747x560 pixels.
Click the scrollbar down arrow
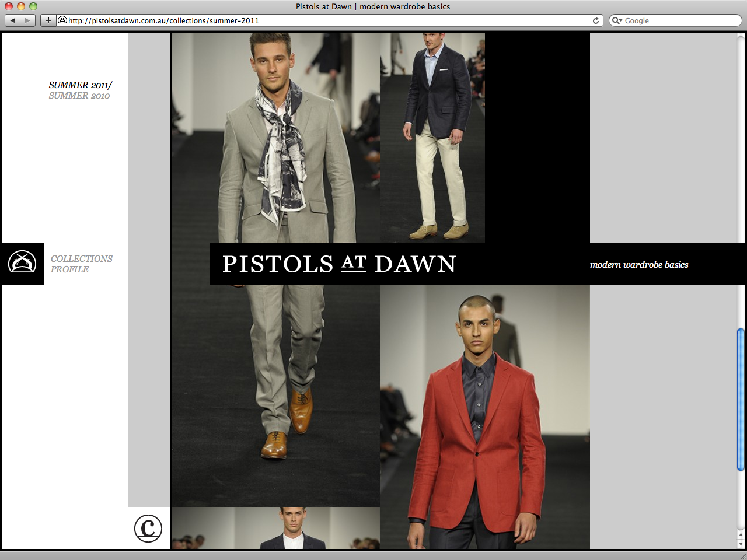(741, 544)
